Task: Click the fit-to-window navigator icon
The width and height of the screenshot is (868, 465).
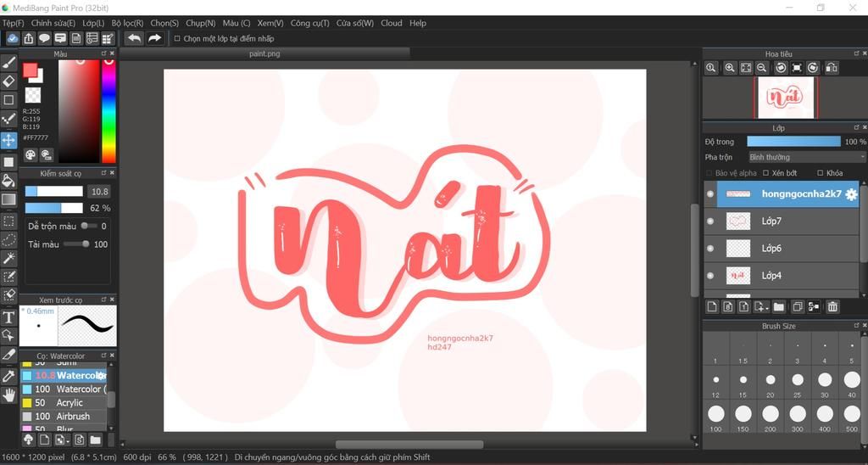Action: click(746, 68)
